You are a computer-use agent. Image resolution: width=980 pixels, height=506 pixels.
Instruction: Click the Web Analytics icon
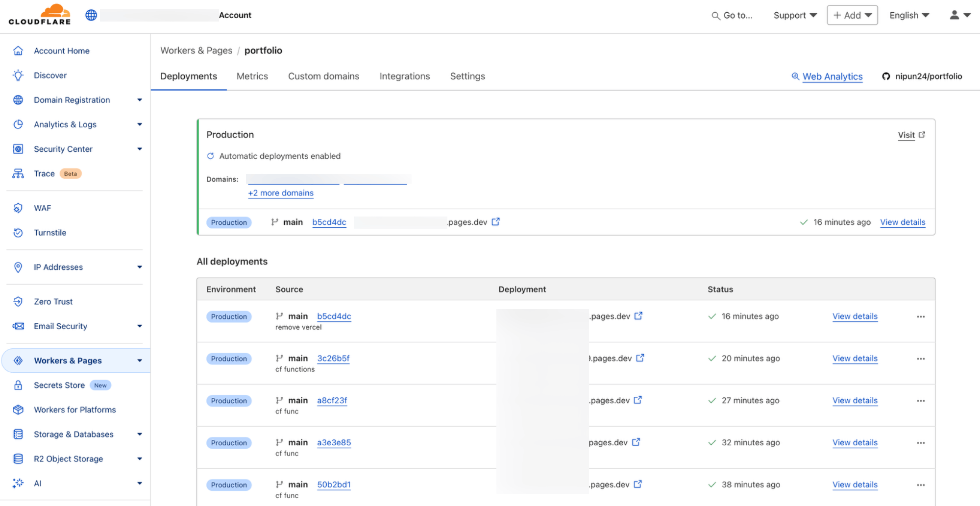click(x=795, y=76)
